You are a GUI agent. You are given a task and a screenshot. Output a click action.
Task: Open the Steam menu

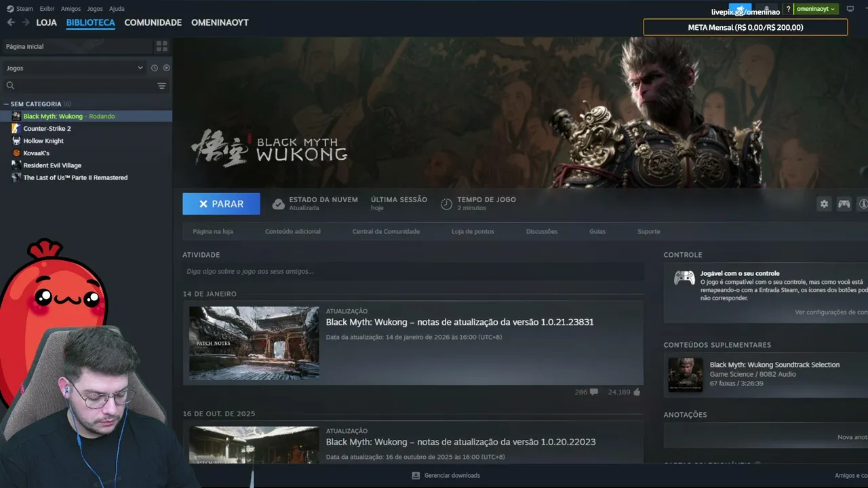click(21, 9)
